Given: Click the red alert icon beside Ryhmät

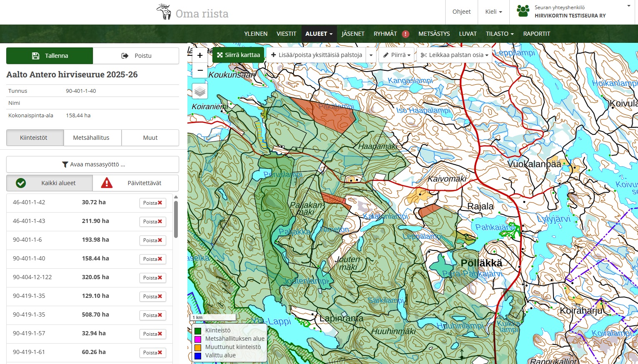Looking at the screenshot, I should (x=406, y=34).
